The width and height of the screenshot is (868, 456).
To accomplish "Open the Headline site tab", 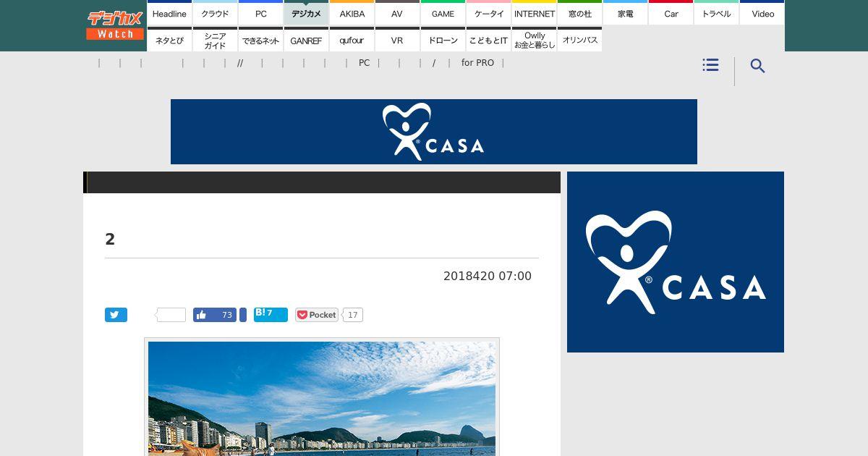I will 169,13.
